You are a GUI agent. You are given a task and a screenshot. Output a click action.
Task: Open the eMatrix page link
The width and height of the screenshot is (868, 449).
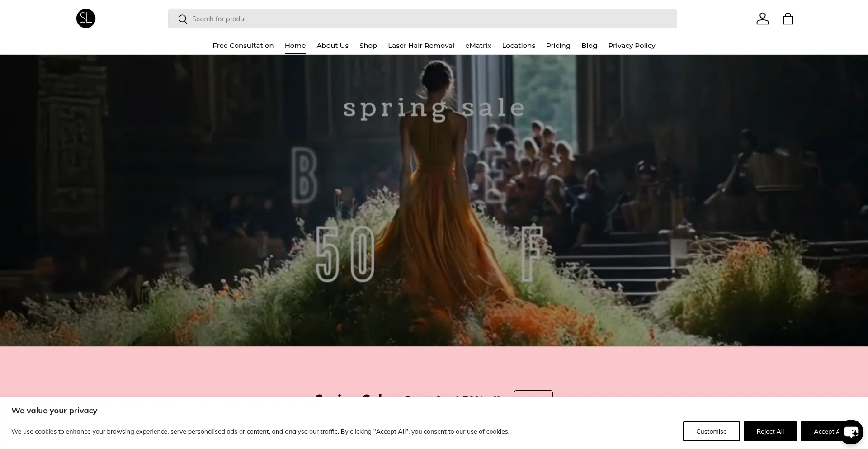(478, 46)
